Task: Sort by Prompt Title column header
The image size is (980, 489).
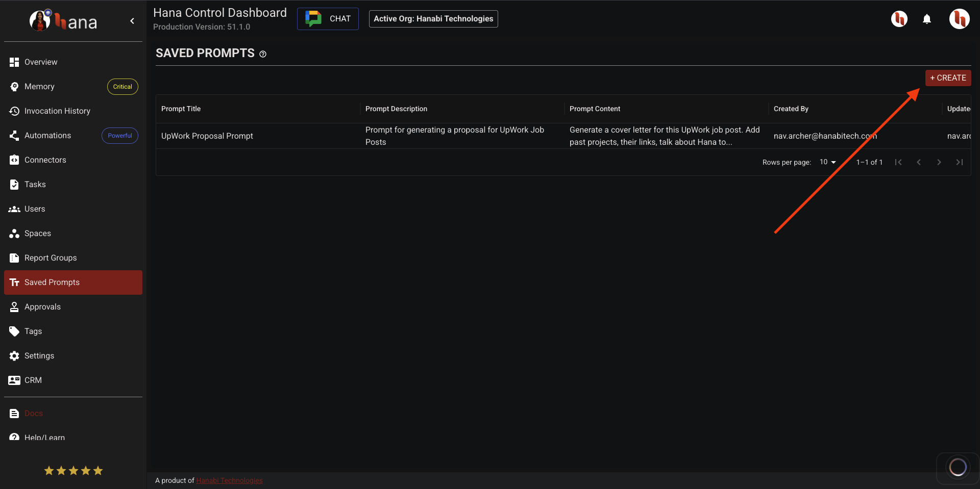Action: pyautogui.click(x=181, y=109)
